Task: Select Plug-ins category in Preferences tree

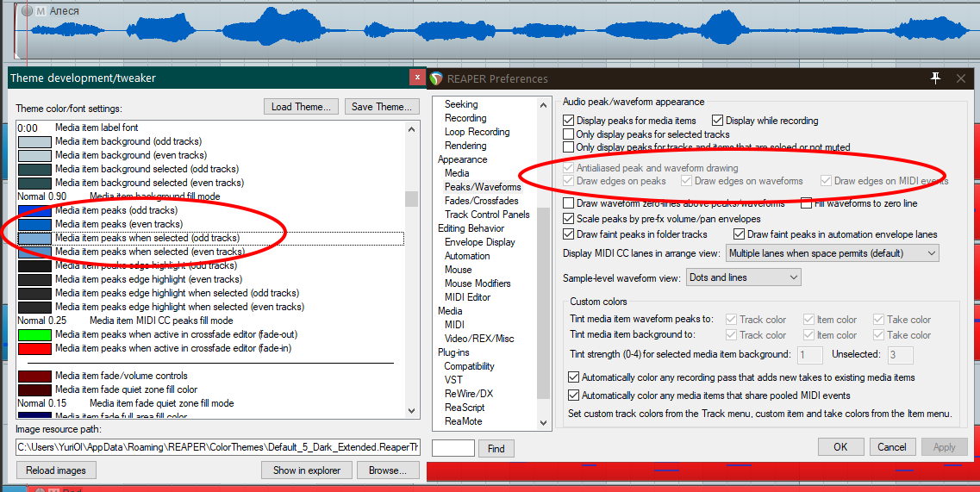Action: pos(453,352)
